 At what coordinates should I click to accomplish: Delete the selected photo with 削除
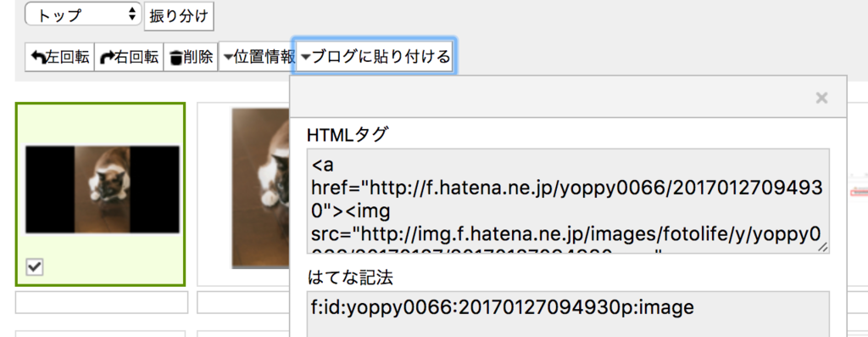(x=191, y=57)
